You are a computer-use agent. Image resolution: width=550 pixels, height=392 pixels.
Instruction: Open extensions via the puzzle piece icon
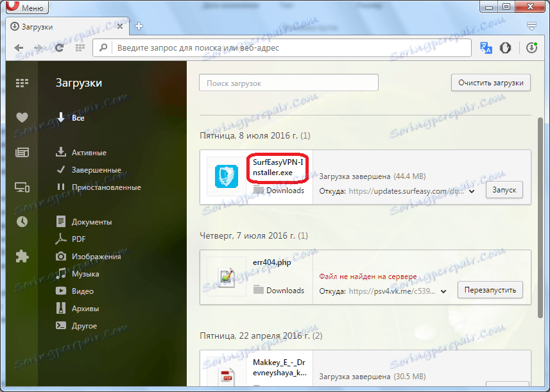pos(22,256)
